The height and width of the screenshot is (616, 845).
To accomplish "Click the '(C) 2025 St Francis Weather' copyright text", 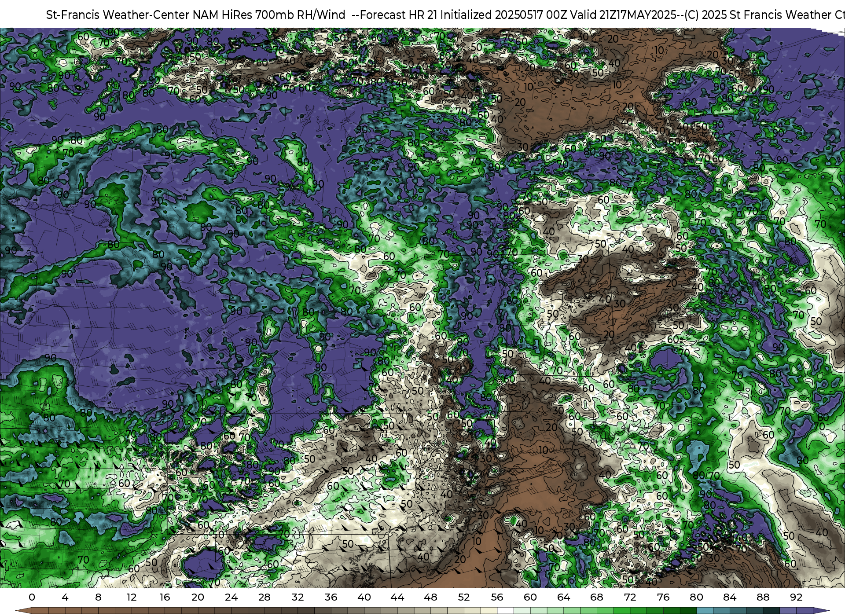I will click(757, 15).
